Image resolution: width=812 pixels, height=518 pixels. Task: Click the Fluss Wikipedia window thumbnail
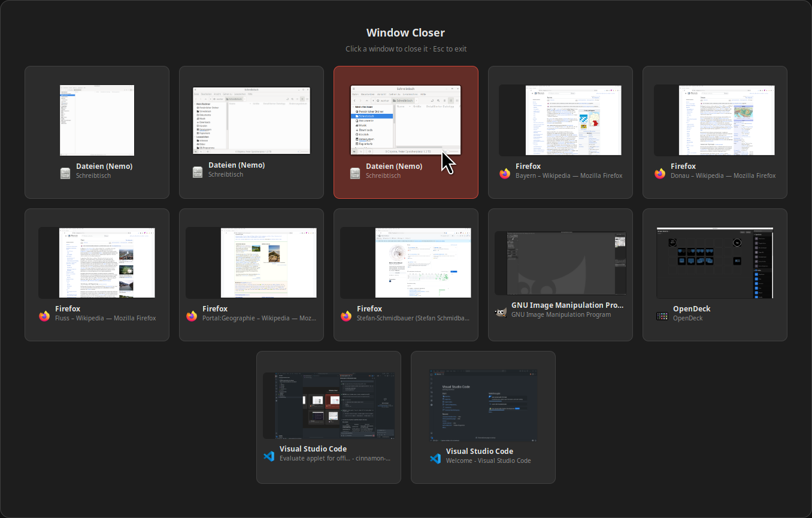96,263
